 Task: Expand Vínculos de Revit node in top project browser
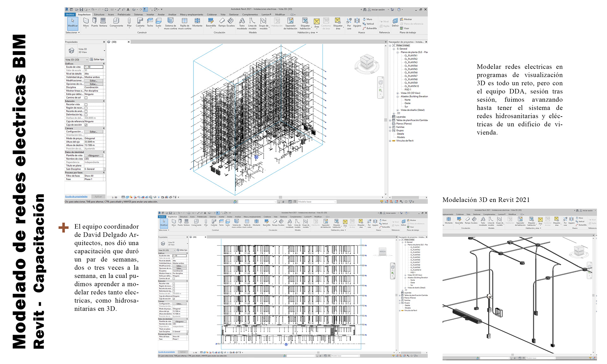tap(390, 141)
